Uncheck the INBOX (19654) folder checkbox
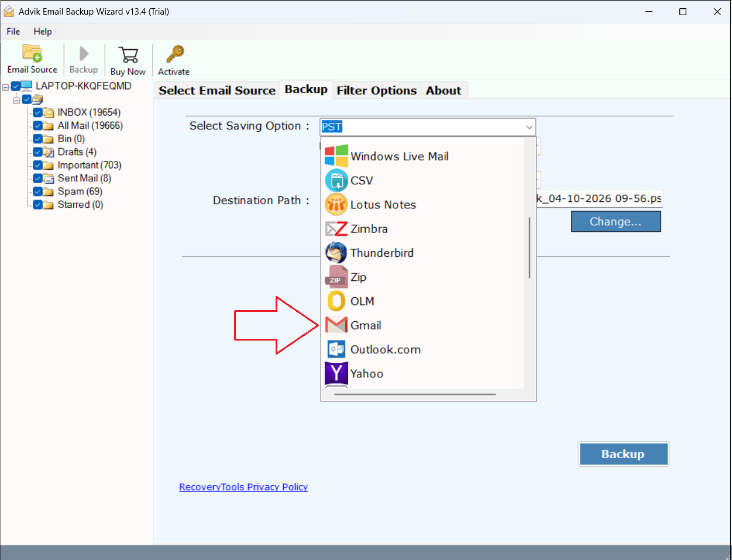The height and width of the screenshot is (560, 732). 37,112
